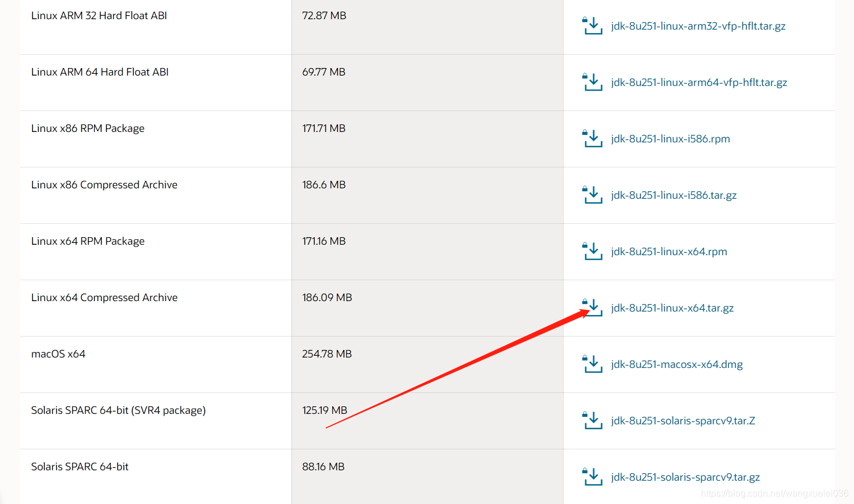Click download icon beside jdk-8u251-solaris-sparcv9.tar.gz
This screenshot has width=854, height=504.
592,477
